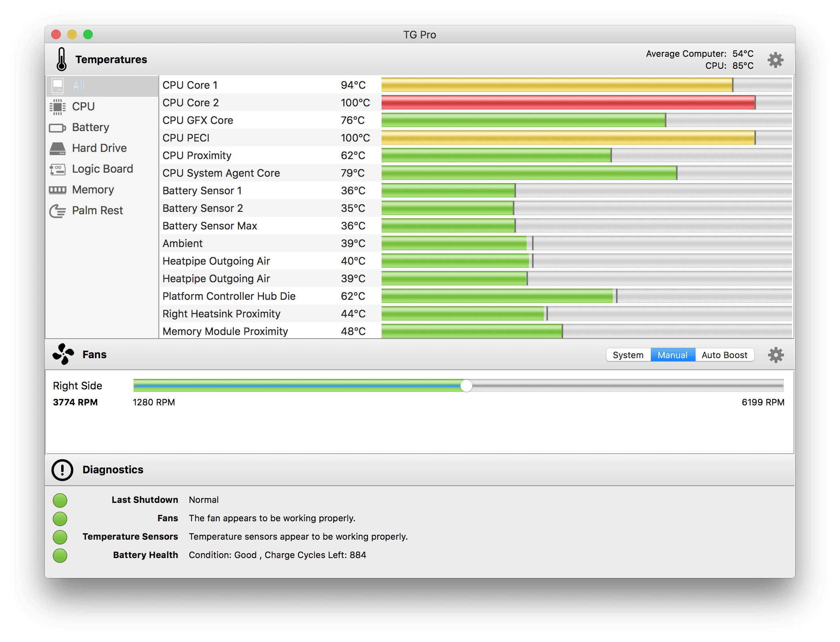
Task: Select the Ambient sensor row
Action: (x=476, y=243)
